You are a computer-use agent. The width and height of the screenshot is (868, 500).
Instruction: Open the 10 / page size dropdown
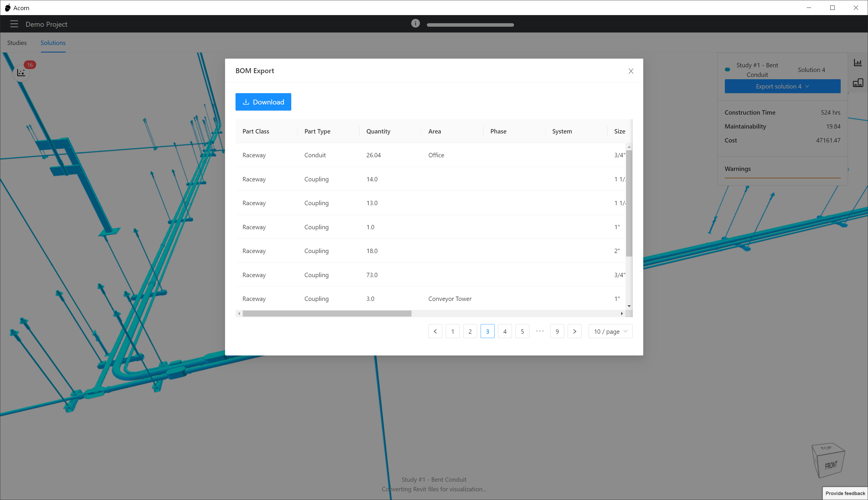[610, 331]
